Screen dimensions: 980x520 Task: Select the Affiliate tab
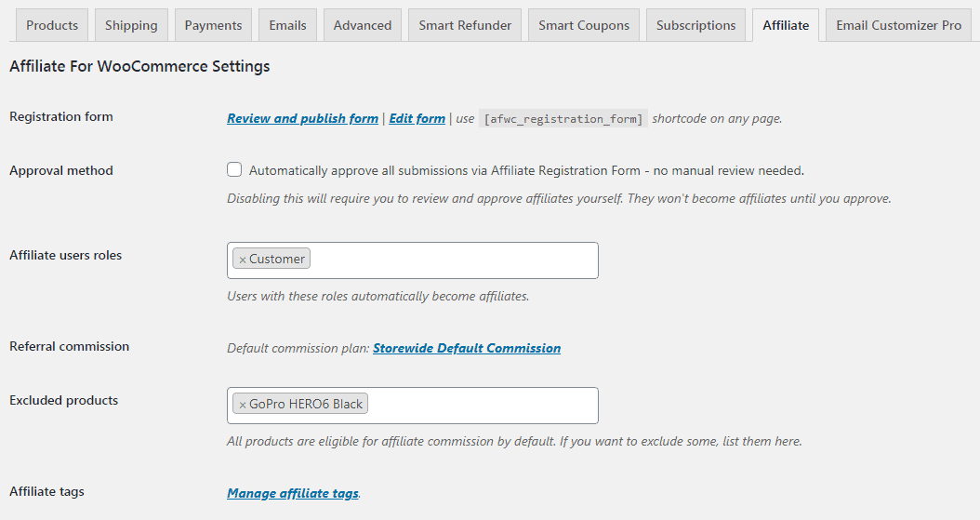[786, 26]
